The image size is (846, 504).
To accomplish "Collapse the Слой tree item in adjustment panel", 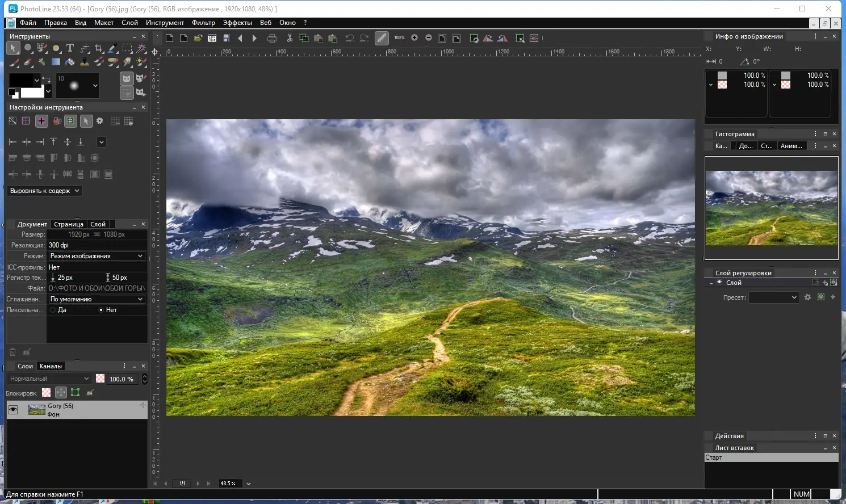I will 711,283.
